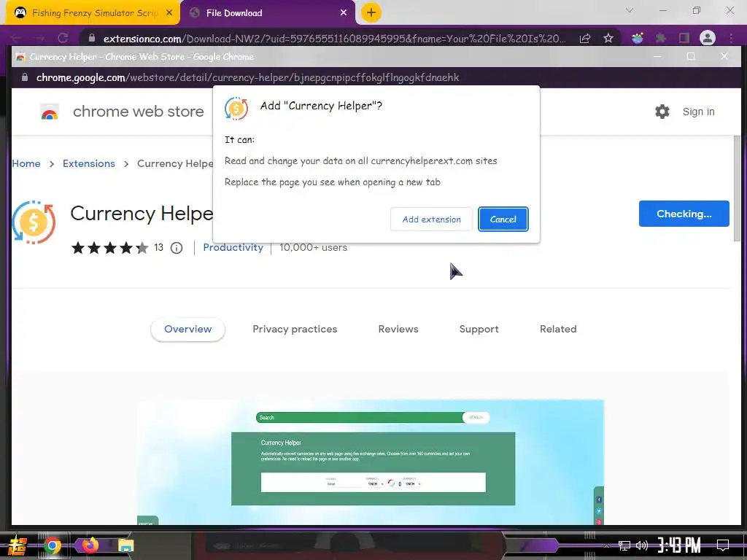This screenshot has width=747, height=560.
Task: Click Add extension in the dialog
Action: (431, 219)
